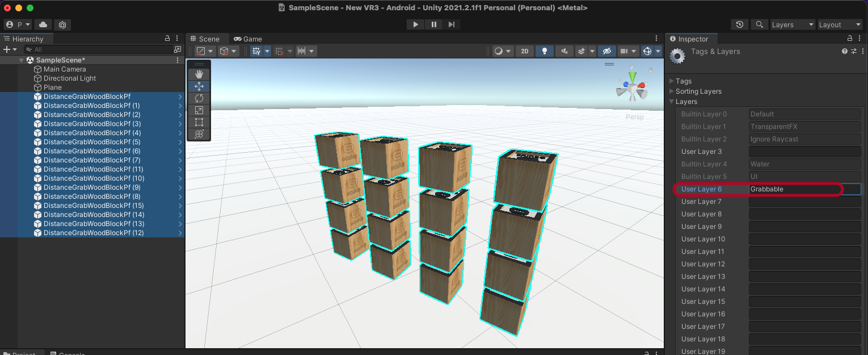Expand the Sorting Layers section
The height and width of the screenshot is (355, 868).
tap(672, 91)
